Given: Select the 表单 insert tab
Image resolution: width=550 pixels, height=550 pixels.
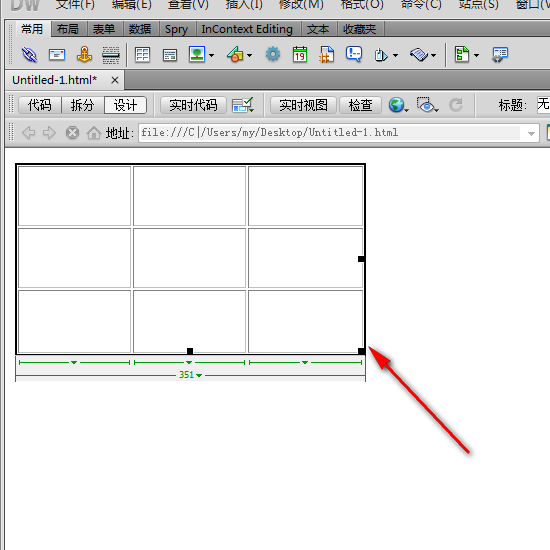Looking at the screenshot, I should (x=104, y=29).
